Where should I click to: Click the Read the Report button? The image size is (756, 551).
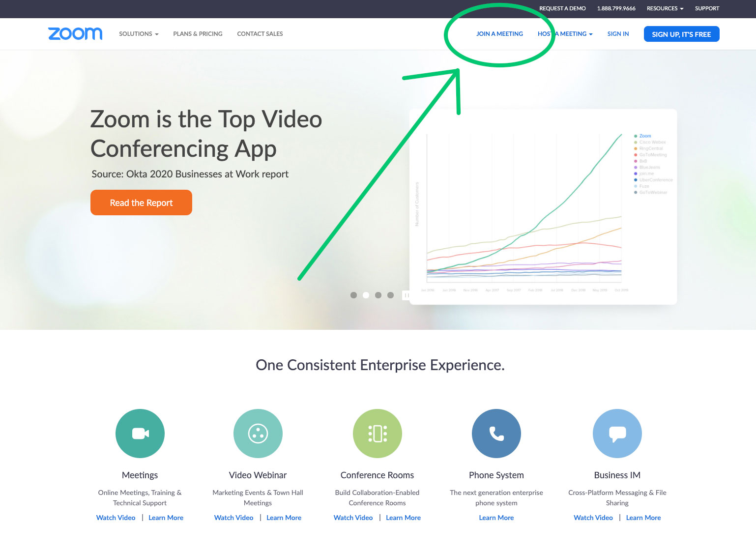pyautogui.click(x=141, y=203)
